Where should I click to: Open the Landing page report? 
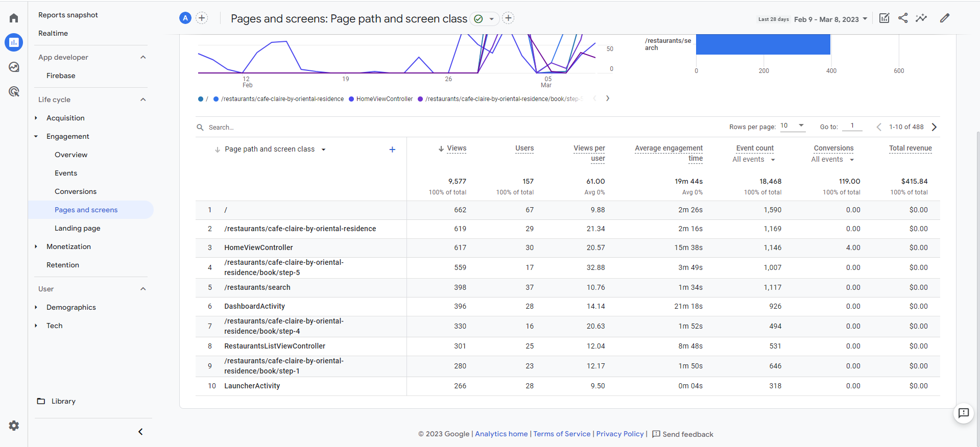point(77,228)
